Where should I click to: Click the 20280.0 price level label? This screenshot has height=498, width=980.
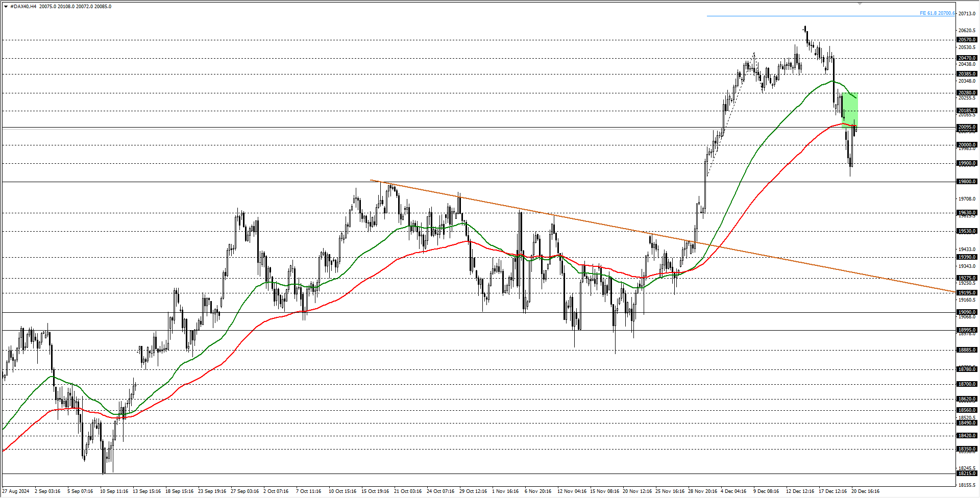tap(967, 93)
